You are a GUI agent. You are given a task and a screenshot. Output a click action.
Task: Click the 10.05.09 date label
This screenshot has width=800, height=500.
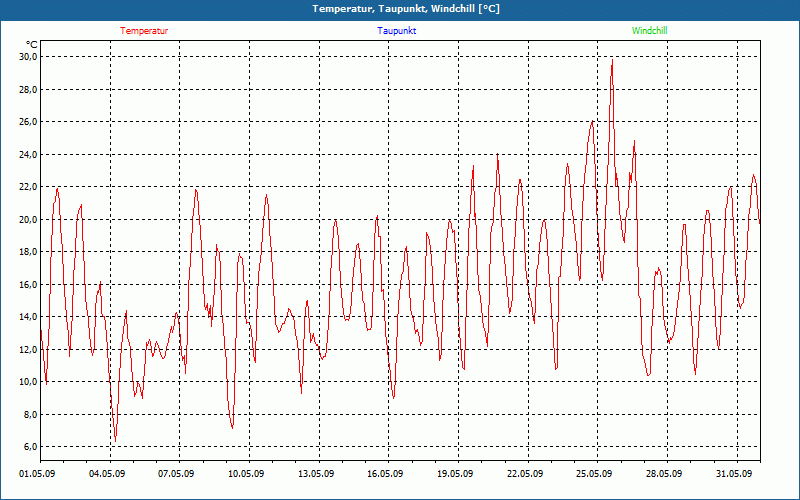pos(246,474)
